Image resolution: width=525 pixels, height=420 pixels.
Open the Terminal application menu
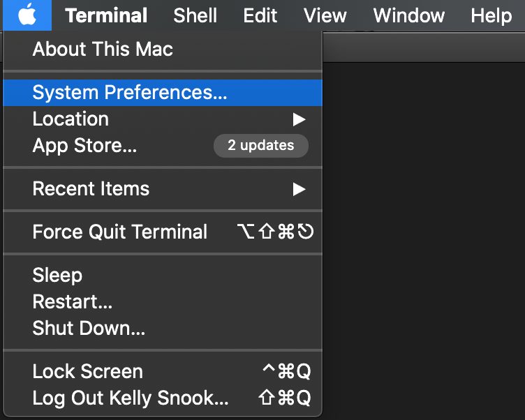coord(106,15)
